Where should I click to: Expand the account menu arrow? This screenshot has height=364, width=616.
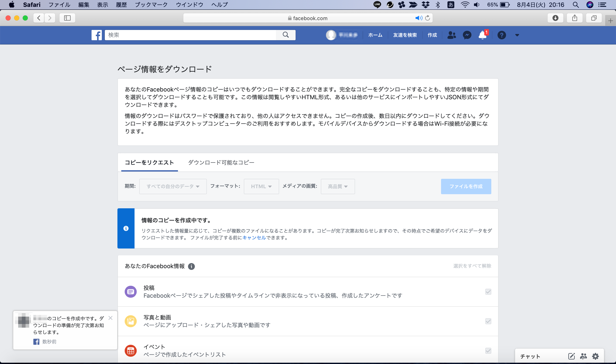tap(517, 35)
